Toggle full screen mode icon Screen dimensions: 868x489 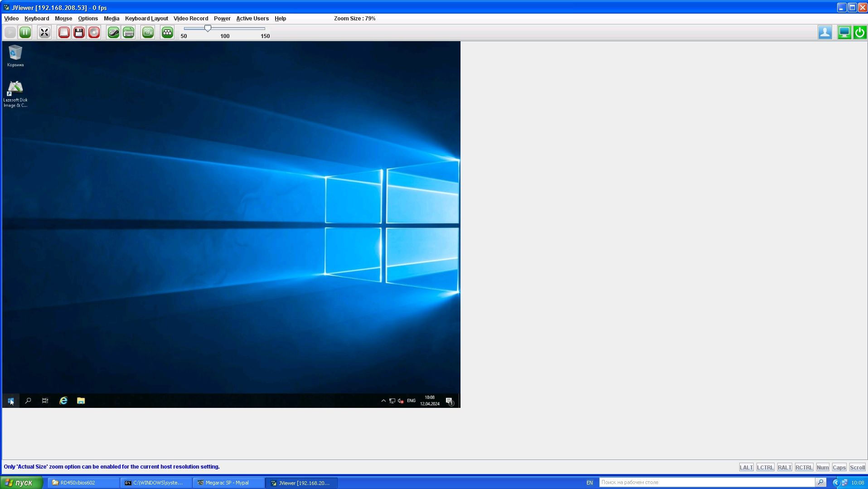tap(44, 32)
